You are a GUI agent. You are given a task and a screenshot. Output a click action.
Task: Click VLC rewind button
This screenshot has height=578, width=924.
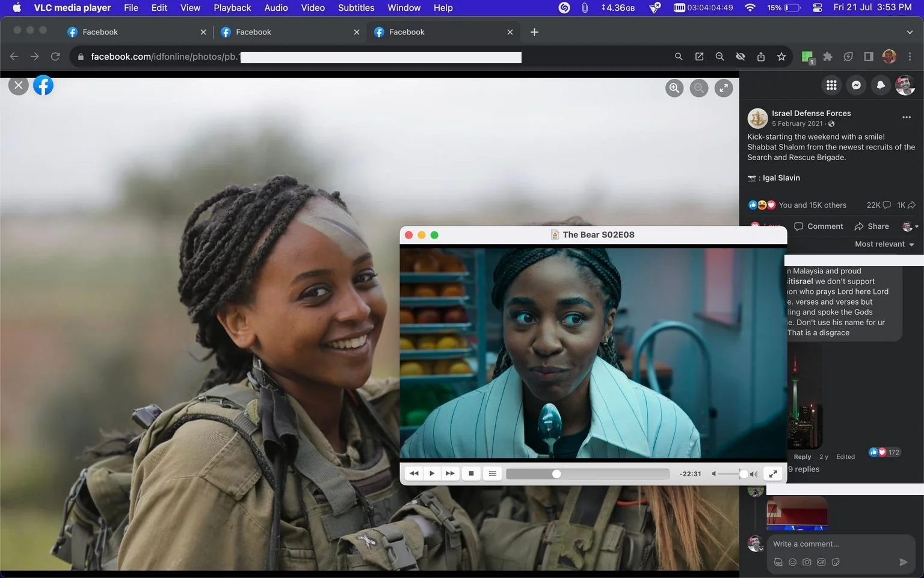pyautogui.click(x=414, y=473)
